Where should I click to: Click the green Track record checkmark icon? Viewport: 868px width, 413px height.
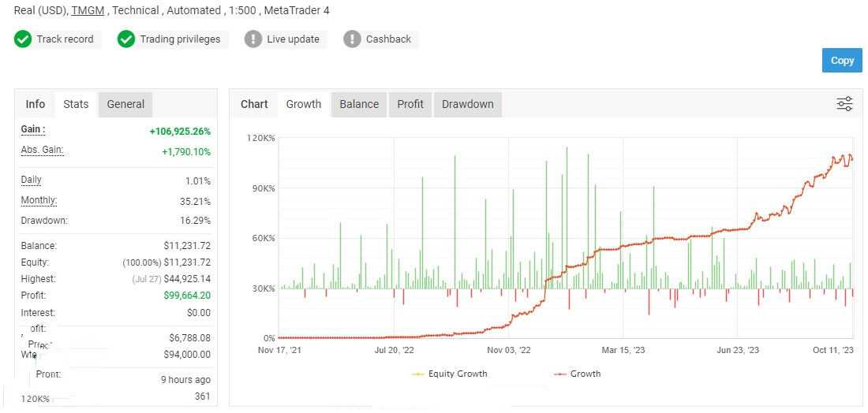[23, 39]
